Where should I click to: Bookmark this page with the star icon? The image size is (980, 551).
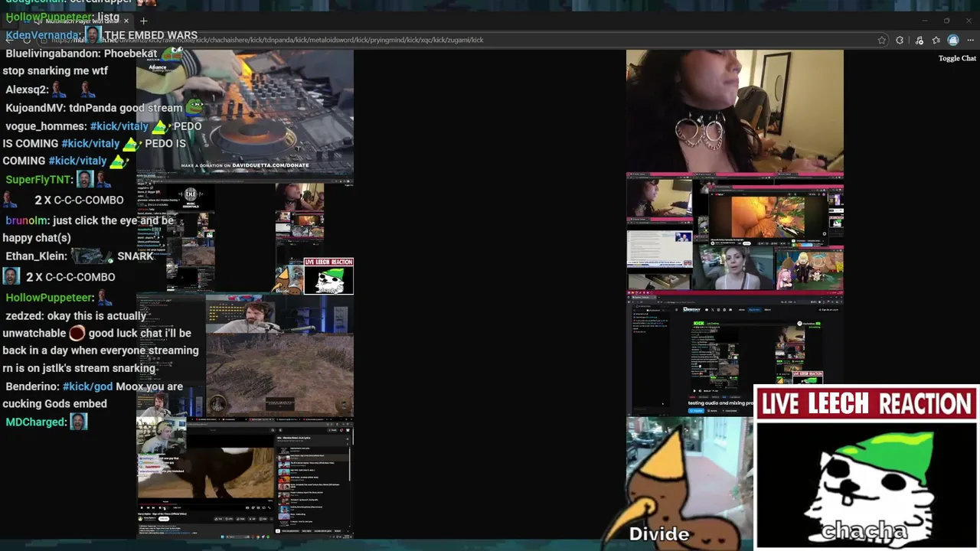pyautogui.click(x=882, y=40)
